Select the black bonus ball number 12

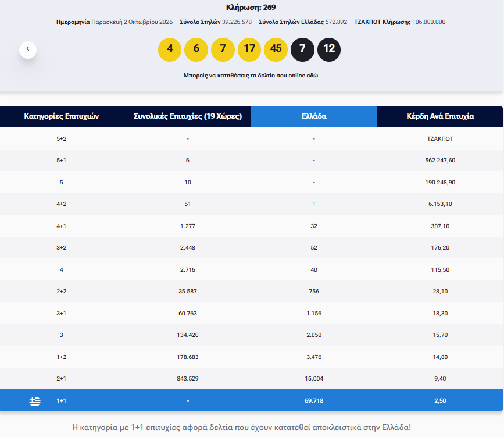click(x=329, y=49)
